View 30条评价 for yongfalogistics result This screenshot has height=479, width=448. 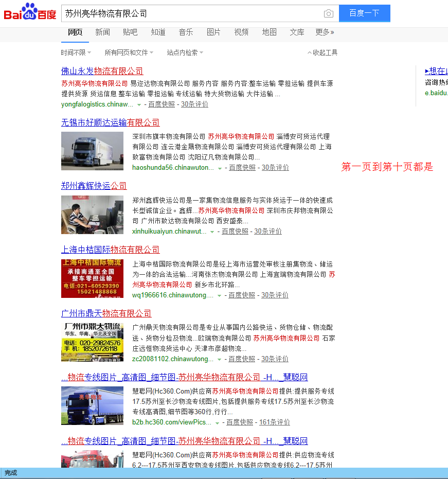[x=194, y=104]
